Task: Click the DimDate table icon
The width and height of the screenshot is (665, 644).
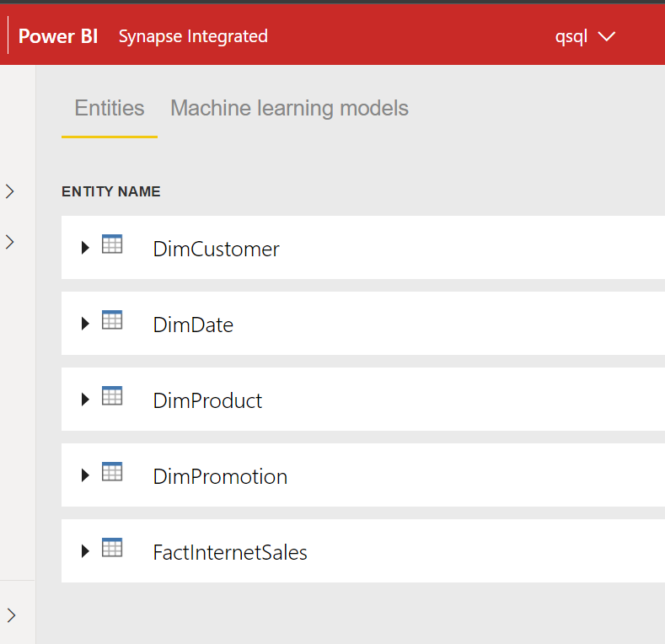Action: (x=112, y=319)
